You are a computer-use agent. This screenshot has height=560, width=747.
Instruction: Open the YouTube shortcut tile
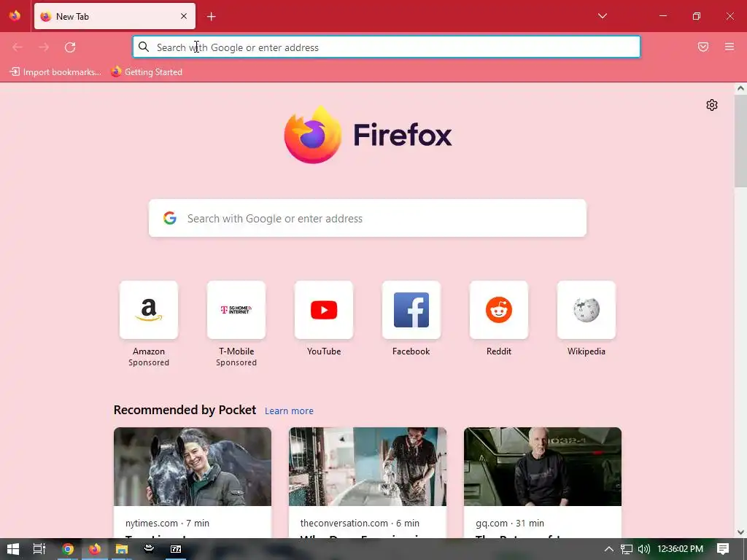(x=324, y=310)
